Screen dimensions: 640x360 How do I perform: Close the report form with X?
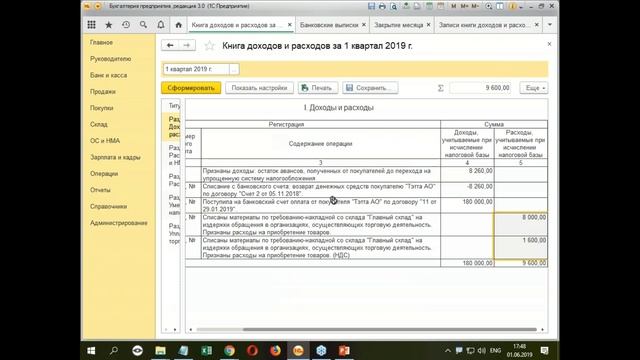[549, 44]
